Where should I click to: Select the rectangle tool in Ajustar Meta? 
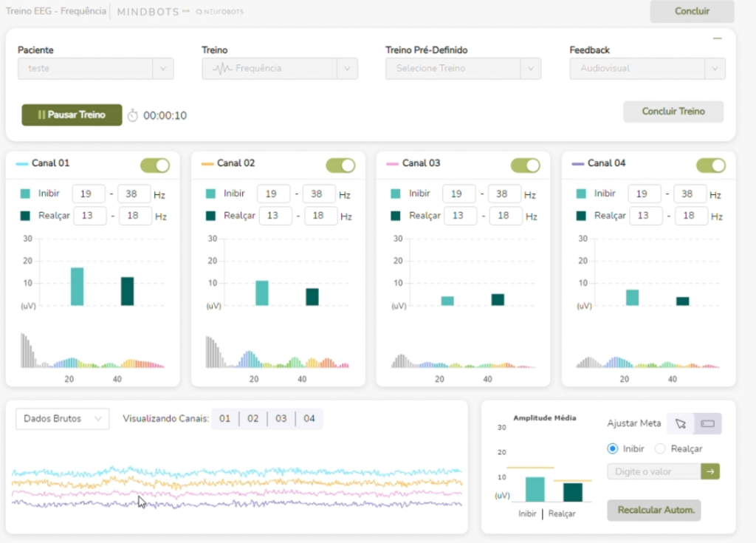708,424
